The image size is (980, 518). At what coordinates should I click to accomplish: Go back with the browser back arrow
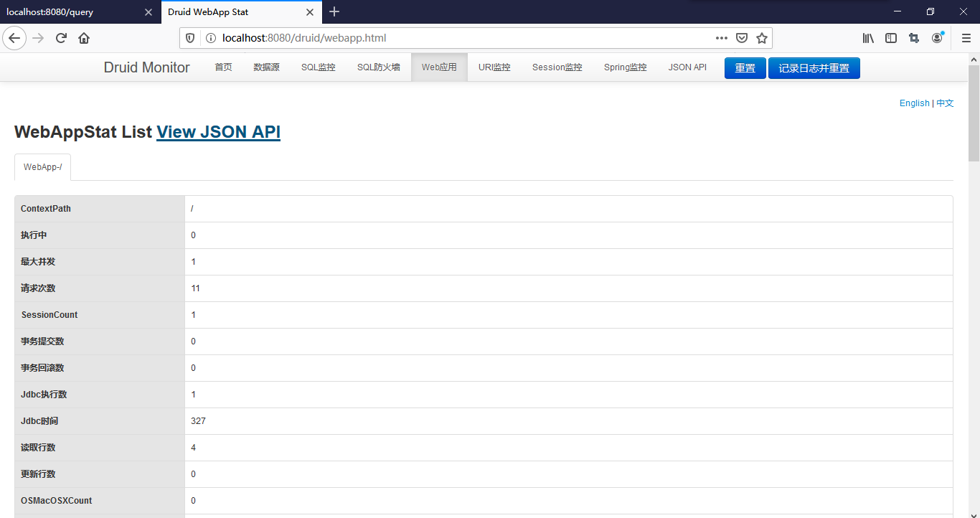click(14, 38)
